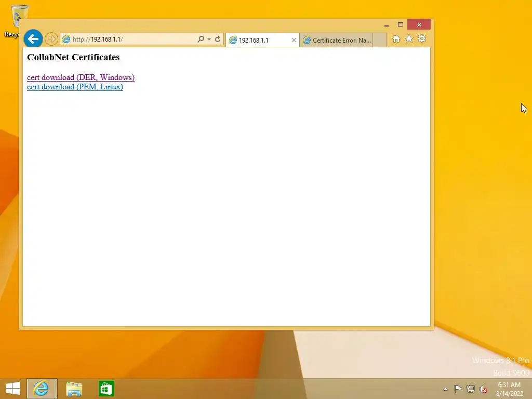Close the Internet Explorer window
The height and width of the screenshot is (399, 532).
click(x=419, y=25)
